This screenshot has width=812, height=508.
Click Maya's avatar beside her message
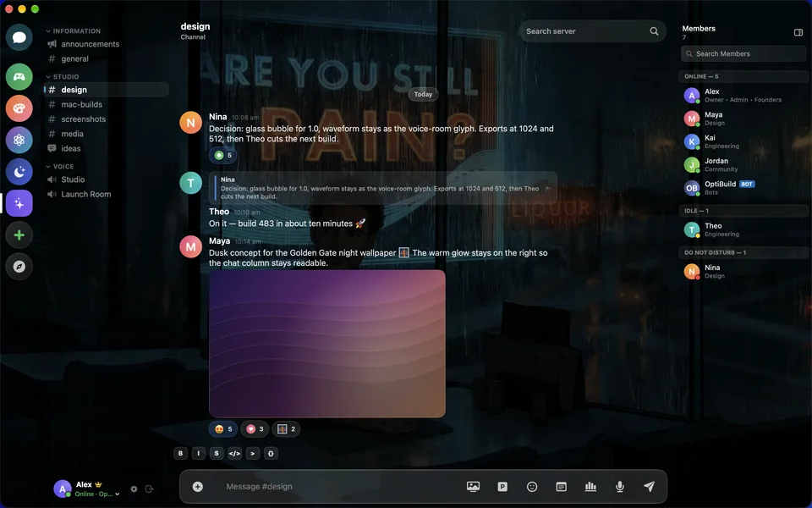190,246
